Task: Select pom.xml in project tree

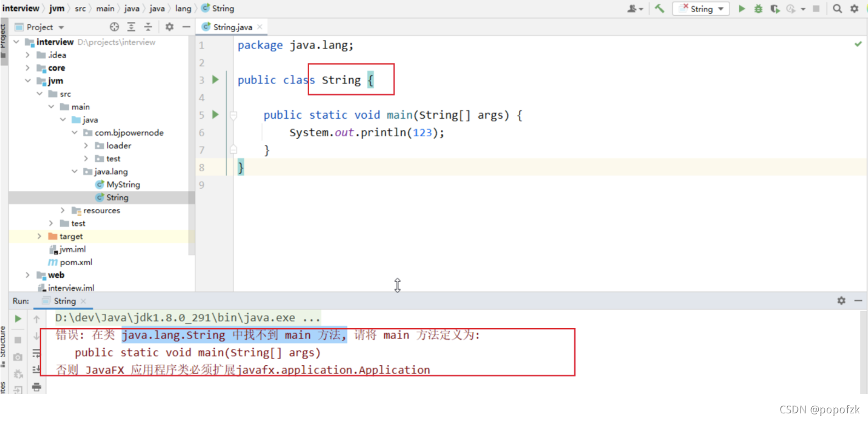Action: click(x=76, y=262)
